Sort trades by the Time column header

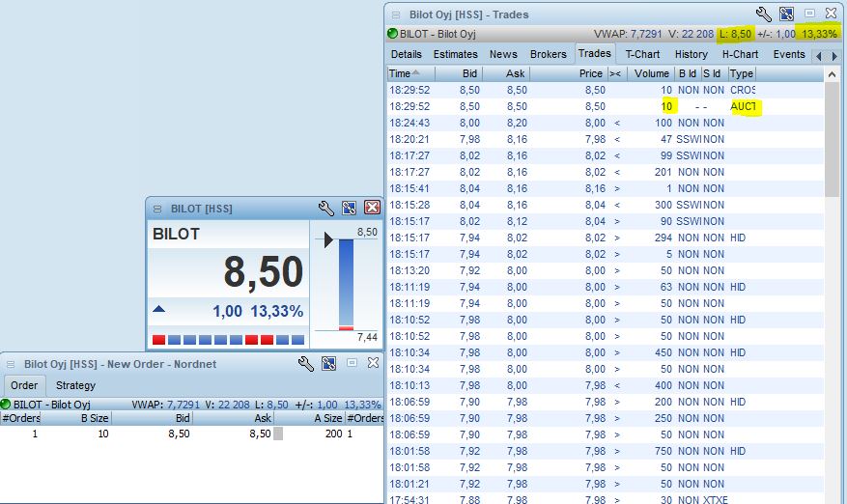tap(410, 74)
